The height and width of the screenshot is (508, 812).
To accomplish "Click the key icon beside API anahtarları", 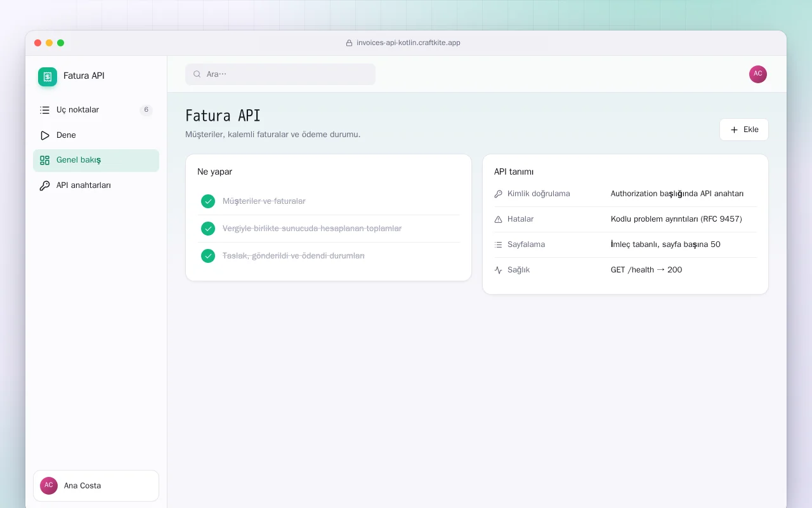I will coord(44,186).
